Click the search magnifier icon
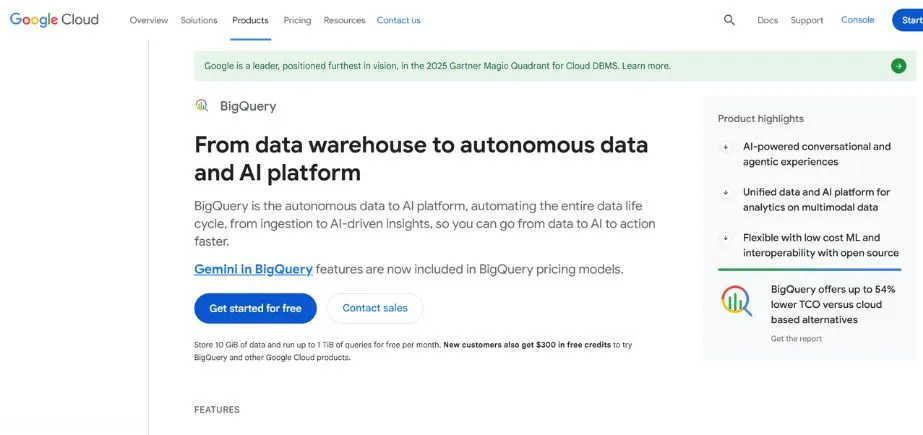This screenshot has height=435, width=923. pyautogui.click(x=729, y=20)
